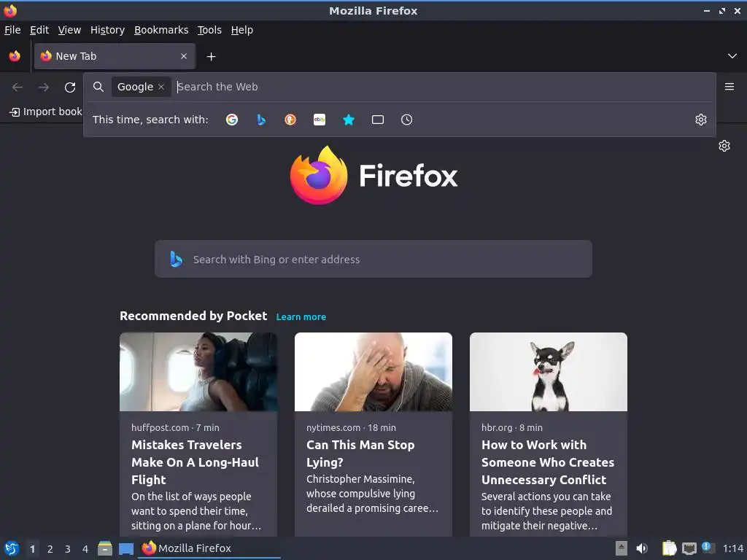Open volume control in system tray
The height and width of the screenshot is (560, 747).
coord(642,548)
